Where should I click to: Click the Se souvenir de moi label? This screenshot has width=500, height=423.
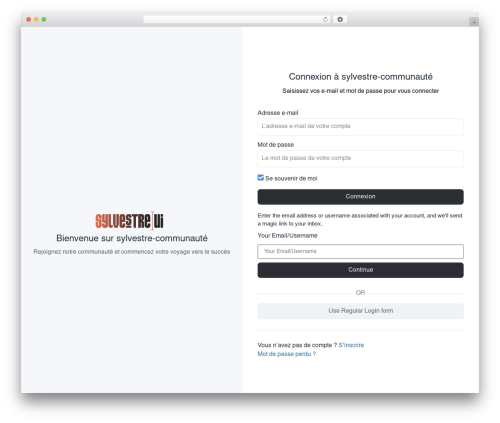coord(291,178)
